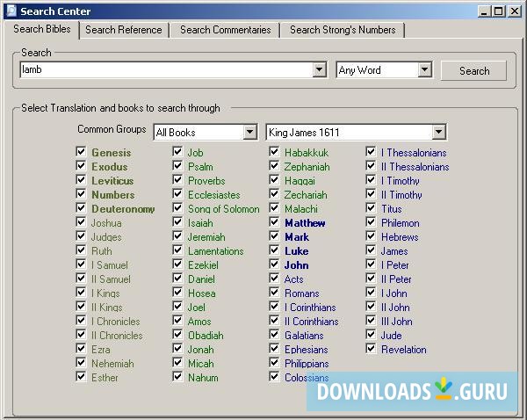Expand the search term history dropdown arrow
Screen dimensions: 527x420
[320, 70]
